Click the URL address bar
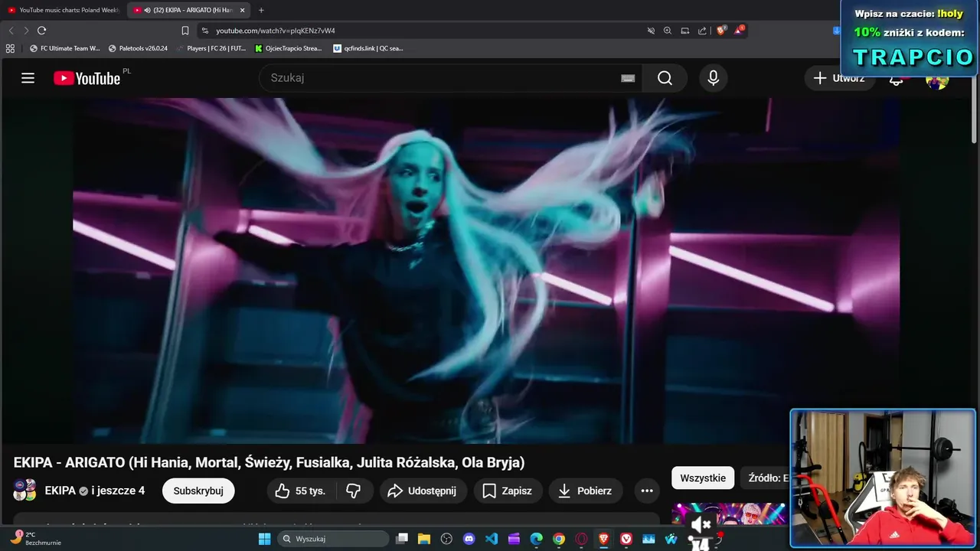980x551 pixels. 421,31
